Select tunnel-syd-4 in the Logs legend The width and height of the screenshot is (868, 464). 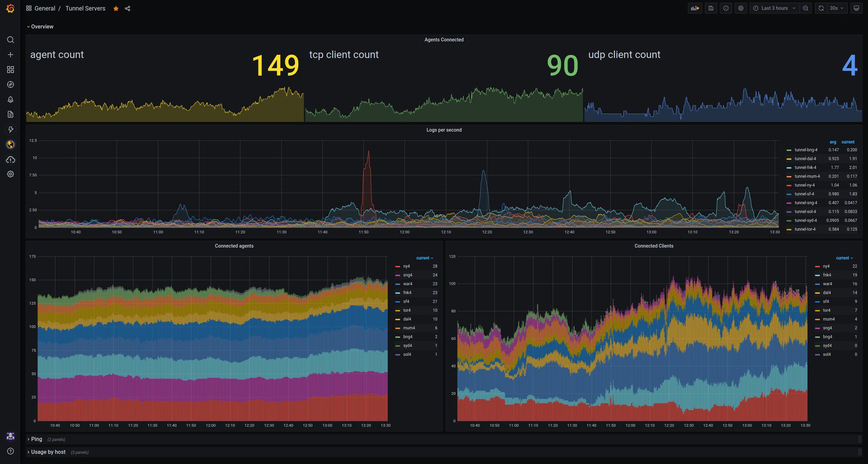click(x=805, y=221)
